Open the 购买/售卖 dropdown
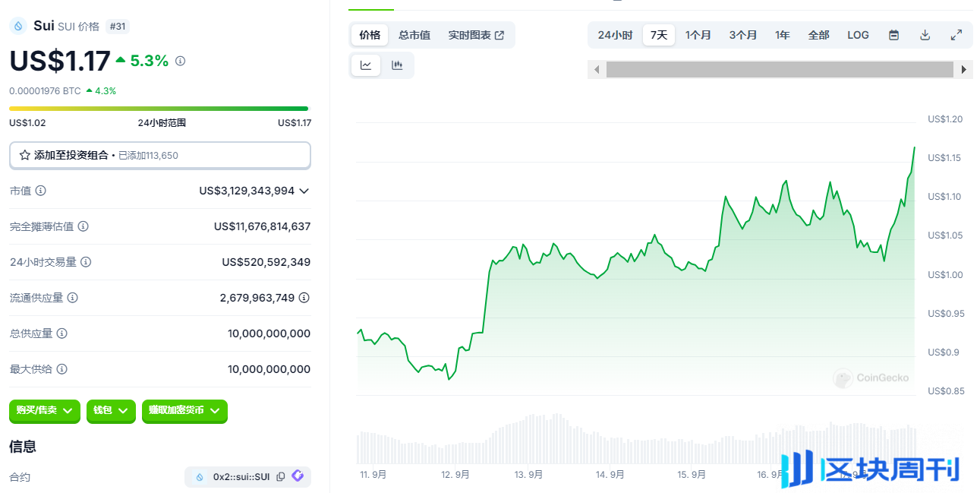 pyautogui.click(x=44, y=411)
